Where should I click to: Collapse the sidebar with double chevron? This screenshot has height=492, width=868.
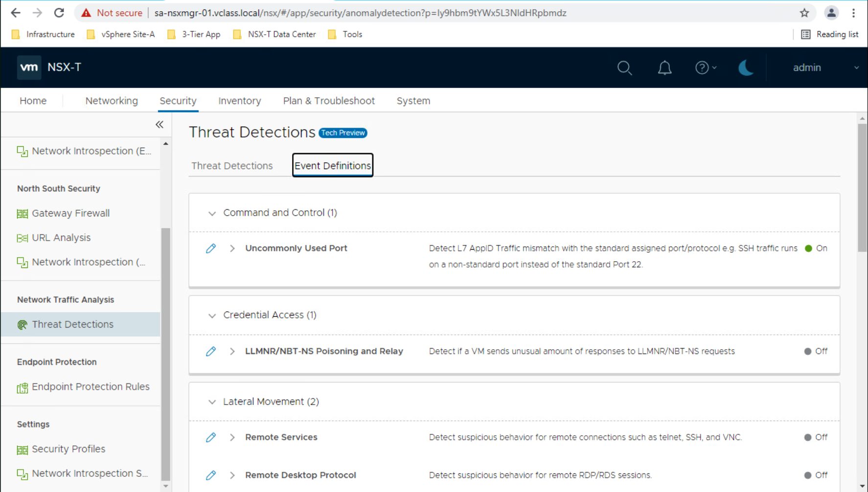pos(160,125)
